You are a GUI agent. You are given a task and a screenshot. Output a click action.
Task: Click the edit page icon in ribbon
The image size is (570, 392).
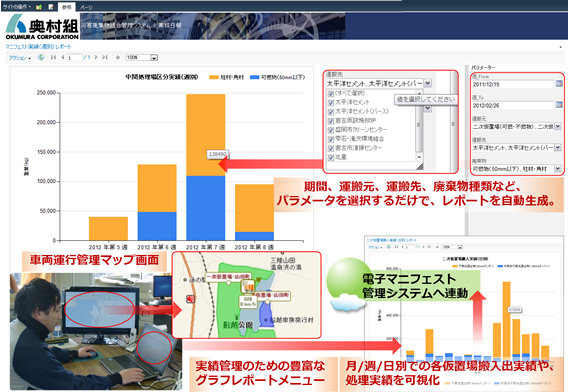coord(51,7)
